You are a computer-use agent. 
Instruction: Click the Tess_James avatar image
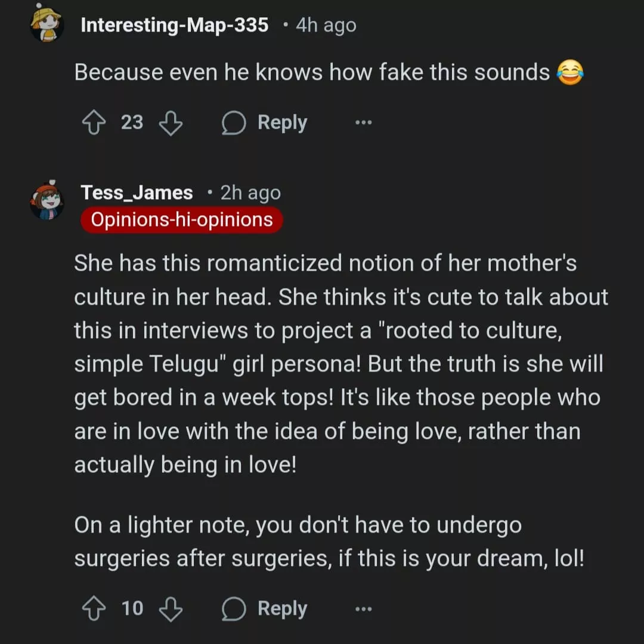click(47, 200)
